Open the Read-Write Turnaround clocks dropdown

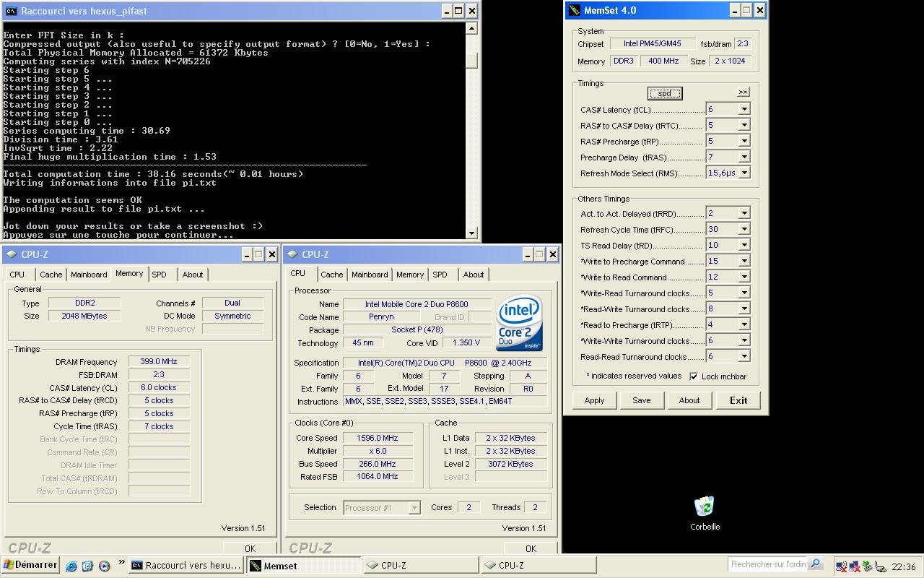pyautogui.click(x=744, y=309)
